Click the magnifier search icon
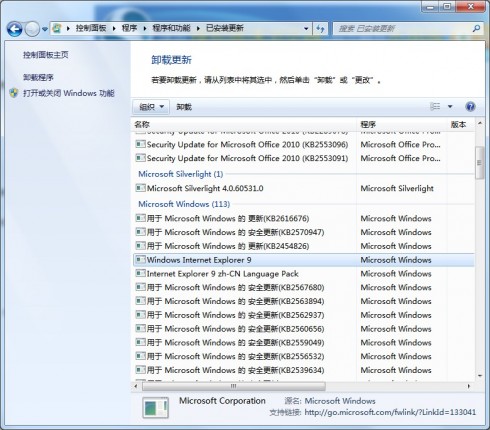 click(477, 29)
